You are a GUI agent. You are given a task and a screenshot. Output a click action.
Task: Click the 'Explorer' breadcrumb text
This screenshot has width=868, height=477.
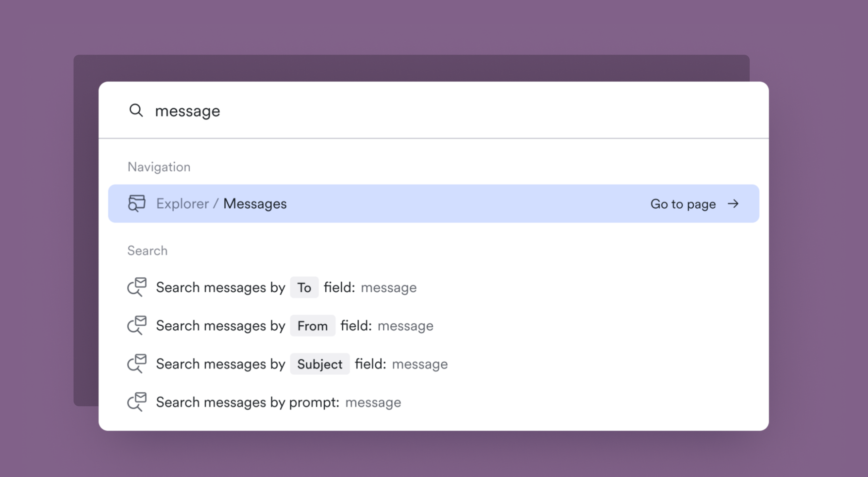(182, 204)
